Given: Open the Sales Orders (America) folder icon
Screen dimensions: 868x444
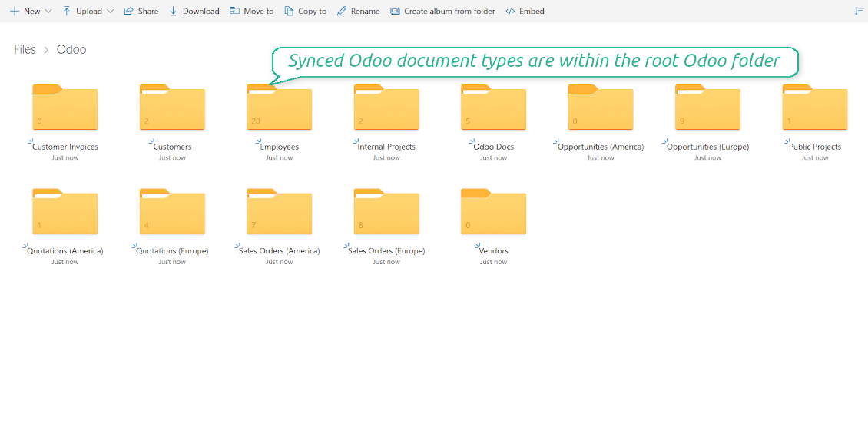Looking at the screenshot, I should pos(280,211).
